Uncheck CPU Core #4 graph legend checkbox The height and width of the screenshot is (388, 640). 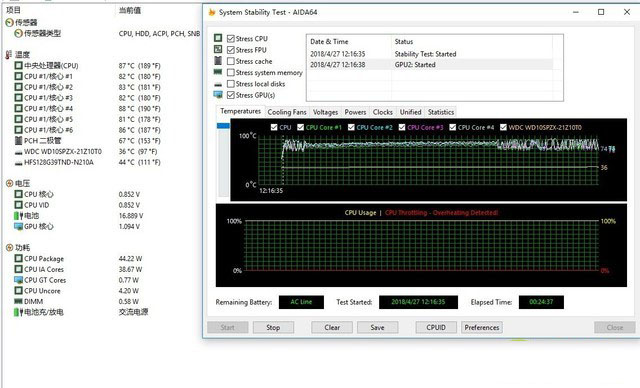tap(452, 127)
